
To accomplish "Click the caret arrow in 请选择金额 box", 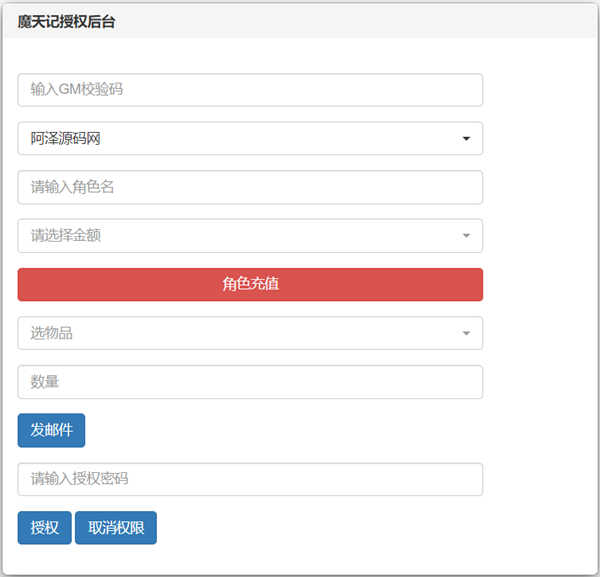I will click(x=466, y=236).
